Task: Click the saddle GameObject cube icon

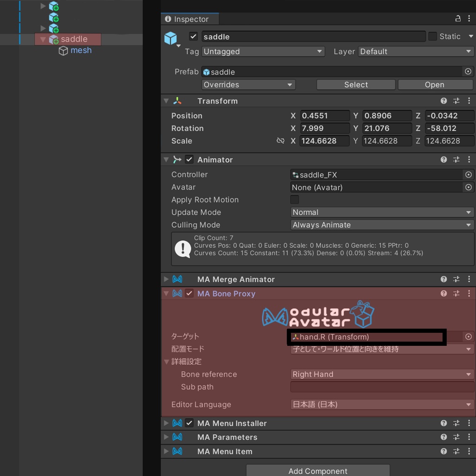Action: [170, 38]
